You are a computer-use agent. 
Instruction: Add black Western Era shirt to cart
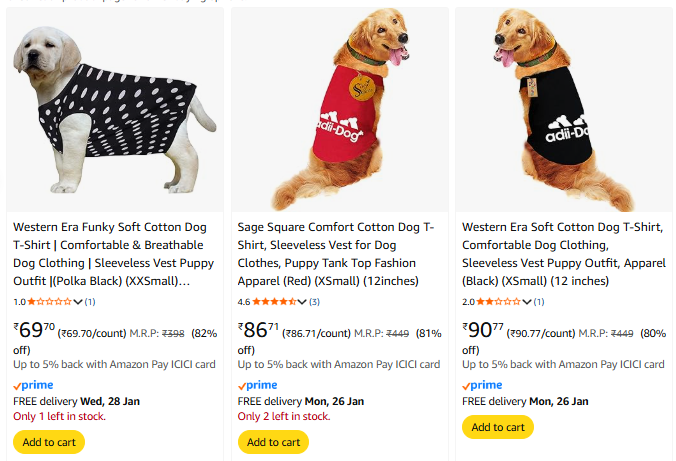pyautogui.click(x=497, y=427)
